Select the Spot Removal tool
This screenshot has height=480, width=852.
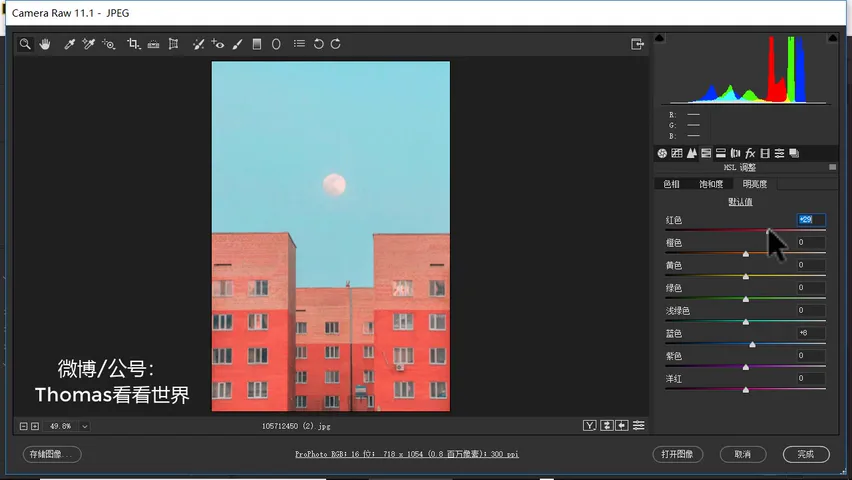pyautogui.click(x=198, y=44)
